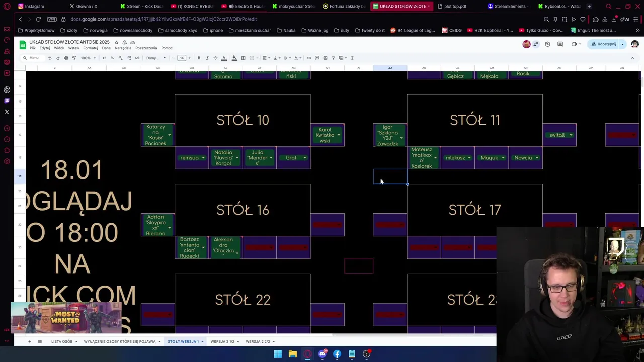Open the fill color picker
The height and width of the screenshot is (362, 644).
pos(234,58)
